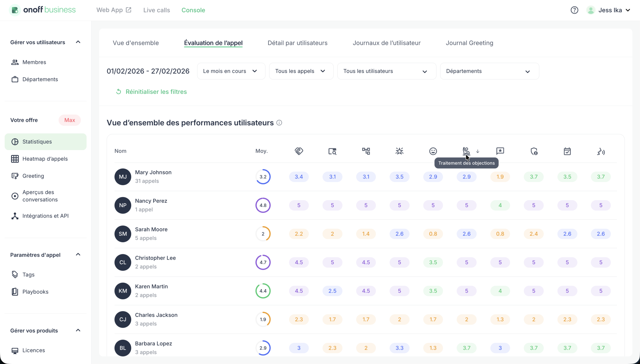Image resolution: width=640 pixels, height=364 pixels.
Task: Select the handshake rating column icon
Action: pyautogui.click(x=299, y=151)
